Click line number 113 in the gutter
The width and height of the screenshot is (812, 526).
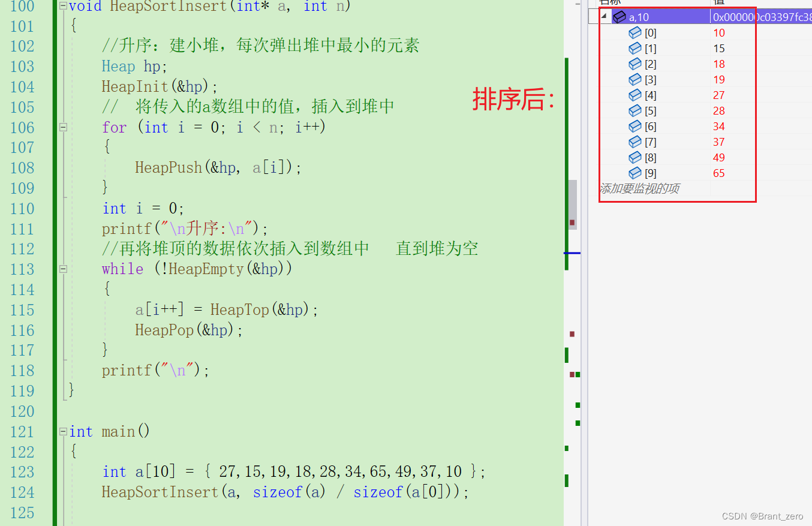pos(22,269)
